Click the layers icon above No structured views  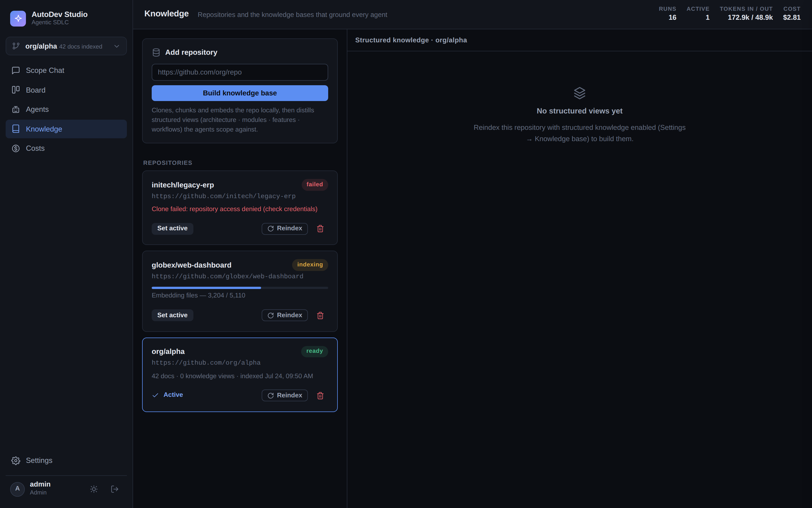click(x=579, y=93)
